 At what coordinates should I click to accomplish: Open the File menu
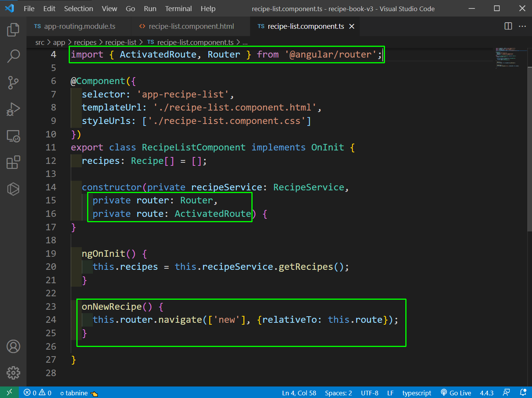coord(29,8)
